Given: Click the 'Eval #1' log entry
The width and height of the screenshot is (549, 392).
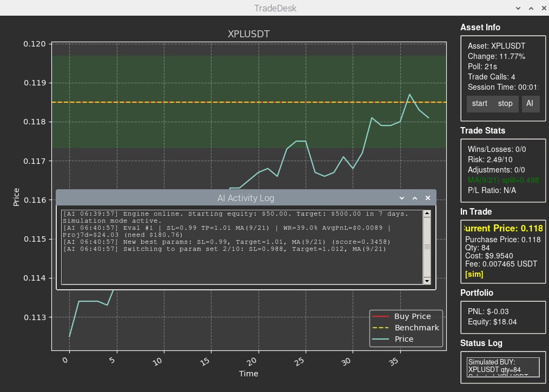Looking at the screenshot, I should (x=227, y=231).
